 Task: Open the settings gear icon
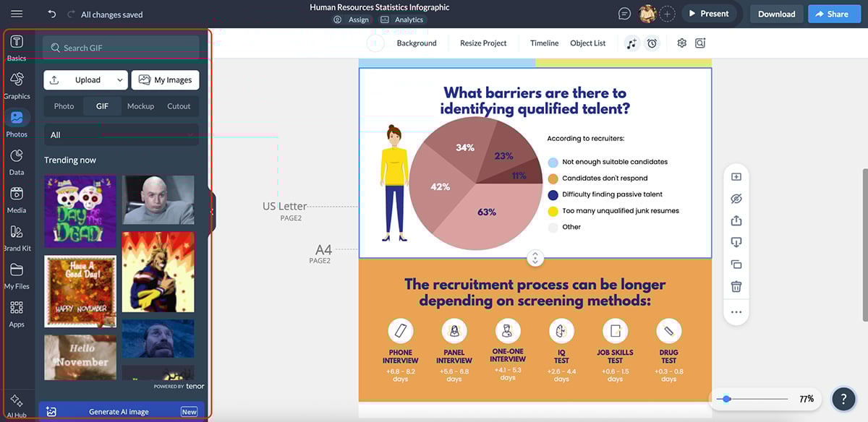click(681, 43)
